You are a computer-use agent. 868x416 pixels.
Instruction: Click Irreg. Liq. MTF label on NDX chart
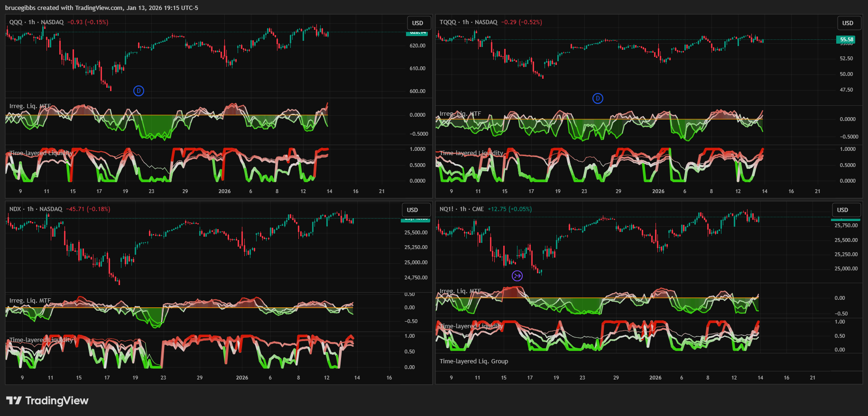point(30,301)
